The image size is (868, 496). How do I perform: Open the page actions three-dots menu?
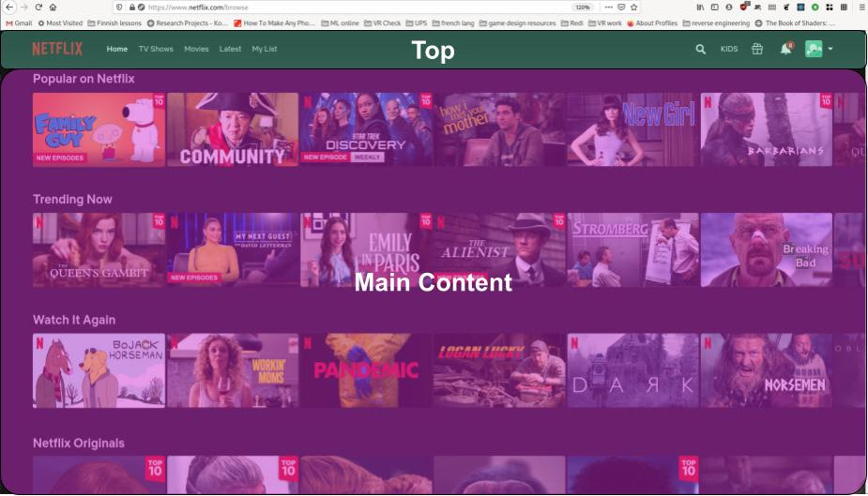[608, 8]
